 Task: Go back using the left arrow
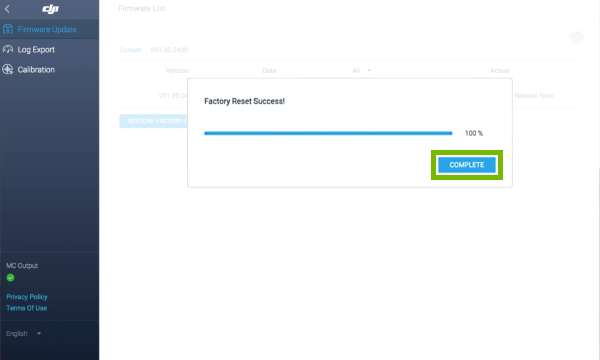pyautogui.click(x=7, y=9)
